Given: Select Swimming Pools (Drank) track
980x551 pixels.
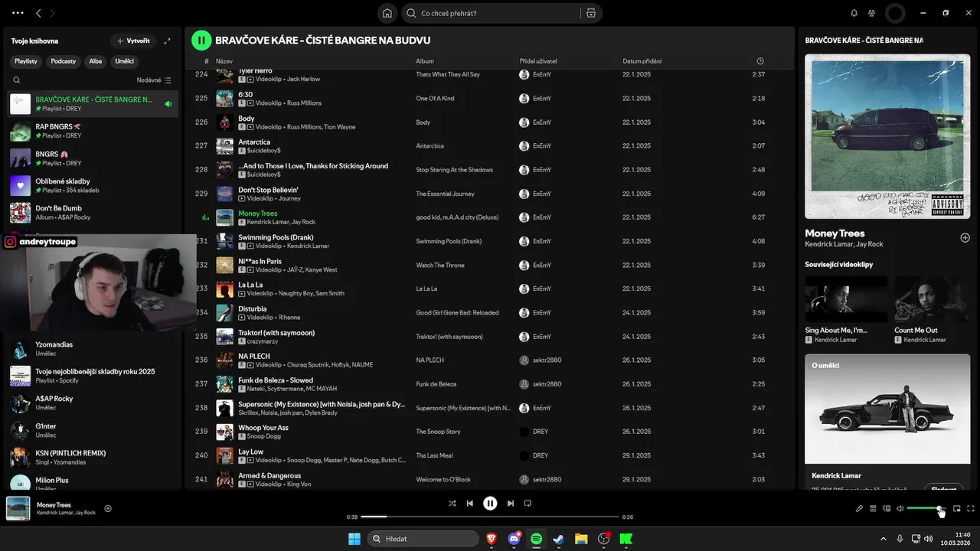Looking at the screenshot, I should coord(488,241).
